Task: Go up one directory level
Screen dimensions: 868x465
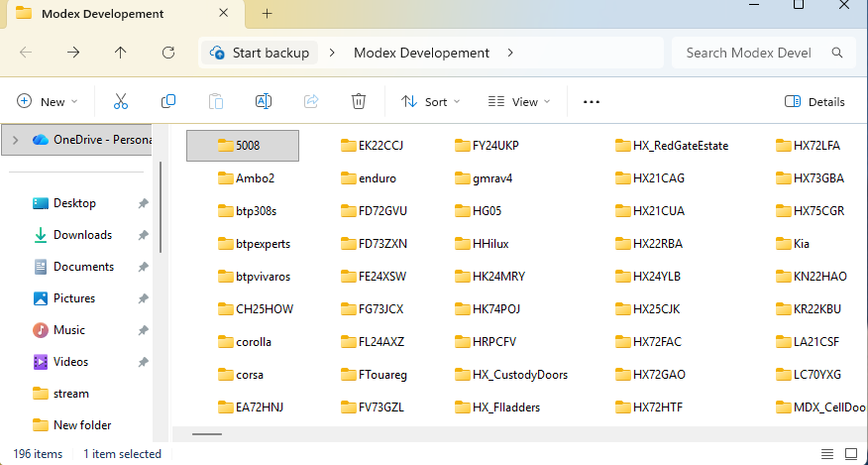Action: point(121,53)
